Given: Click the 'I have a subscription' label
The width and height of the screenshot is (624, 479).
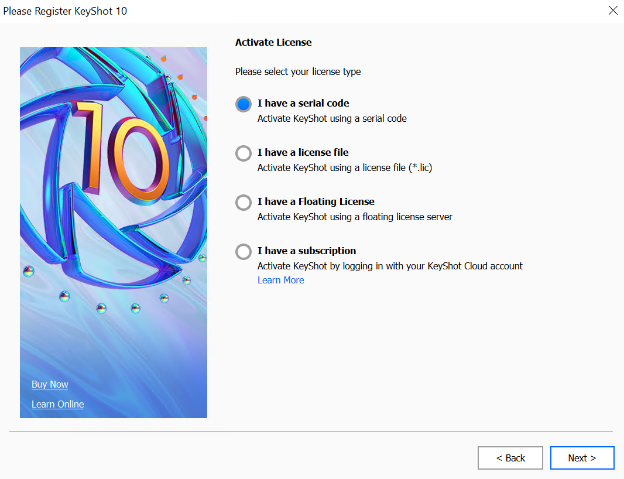Looking at the screenshot, I should coord(307,251).
